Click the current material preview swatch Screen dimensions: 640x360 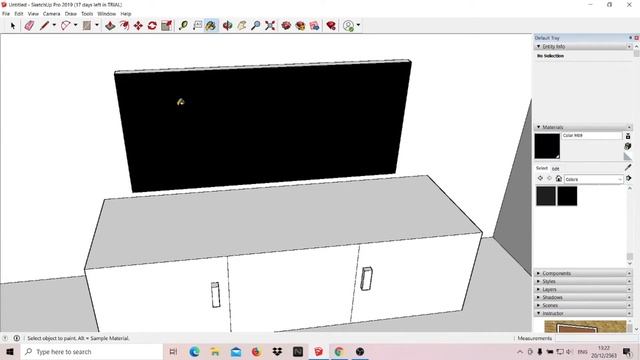tap(547, 146)
